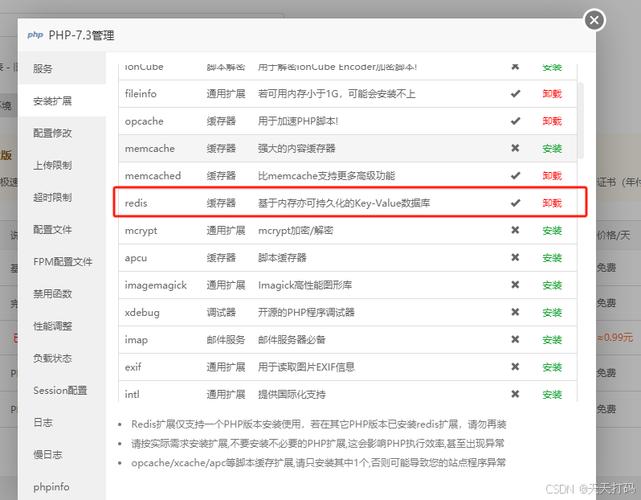Install the apcu extension
The height and width of the screenshot is (500, 641).
click(x=552, y=258)
